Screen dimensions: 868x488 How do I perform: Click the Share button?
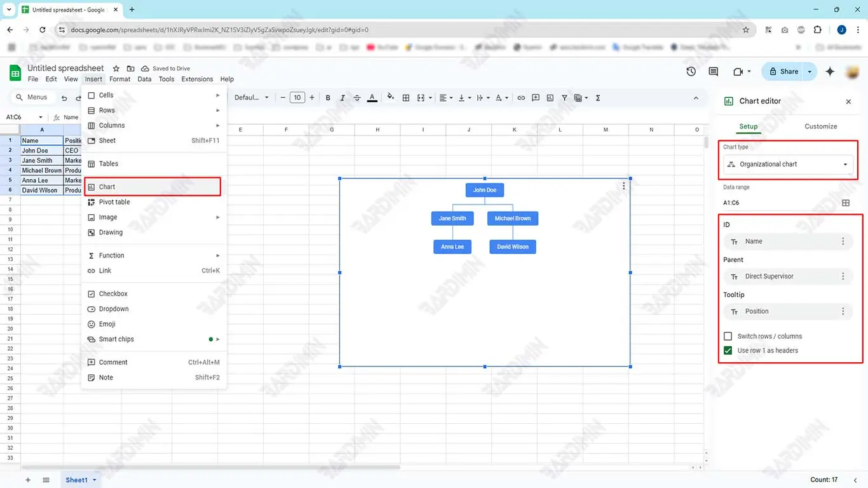(x=783, y=72)
